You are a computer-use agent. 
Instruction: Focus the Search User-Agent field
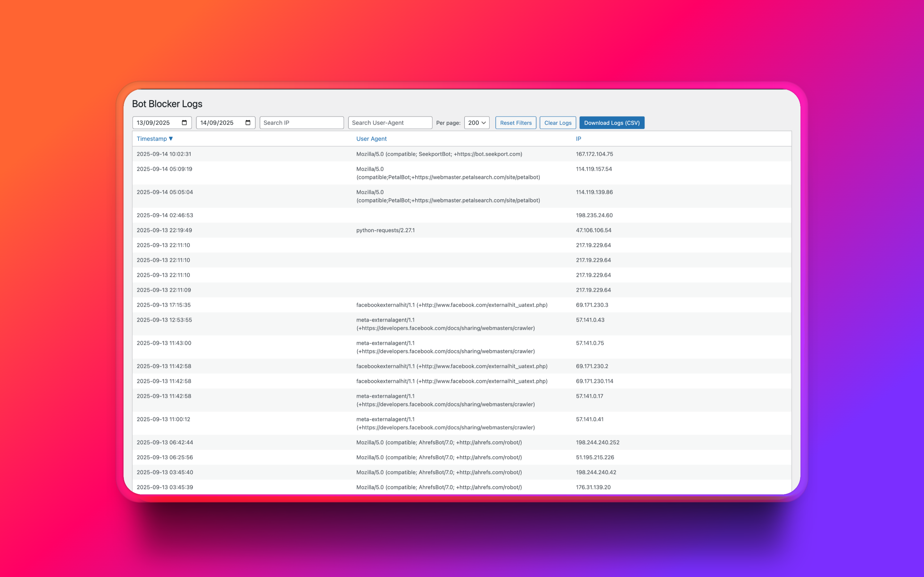[389, 122]
